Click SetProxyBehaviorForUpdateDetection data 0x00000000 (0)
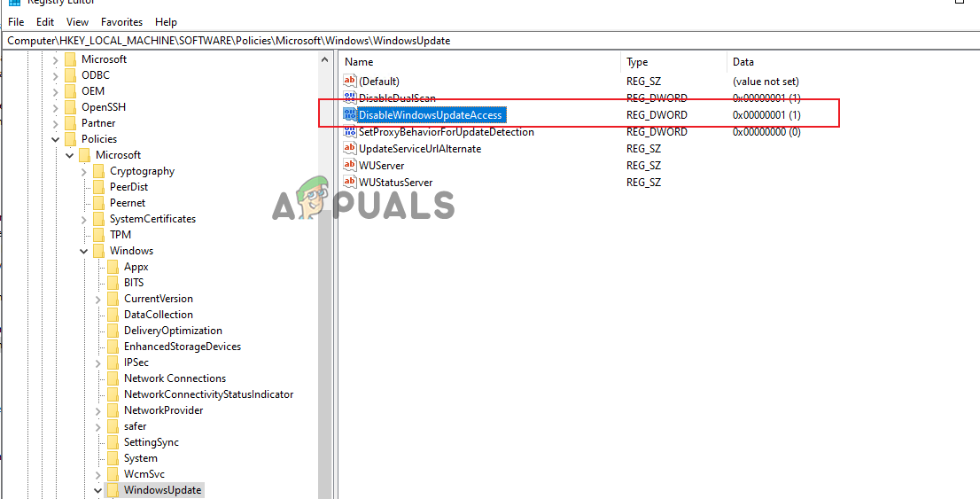 [766, 132]
